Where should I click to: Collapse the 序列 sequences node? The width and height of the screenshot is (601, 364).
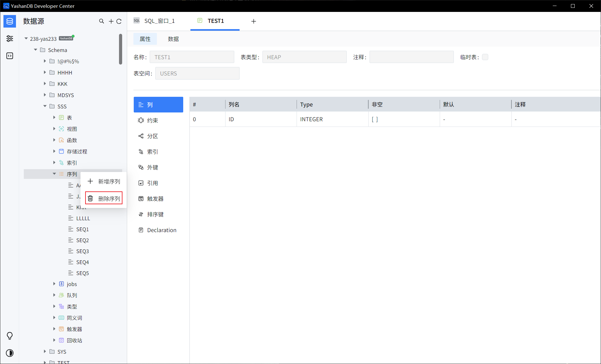54,174
